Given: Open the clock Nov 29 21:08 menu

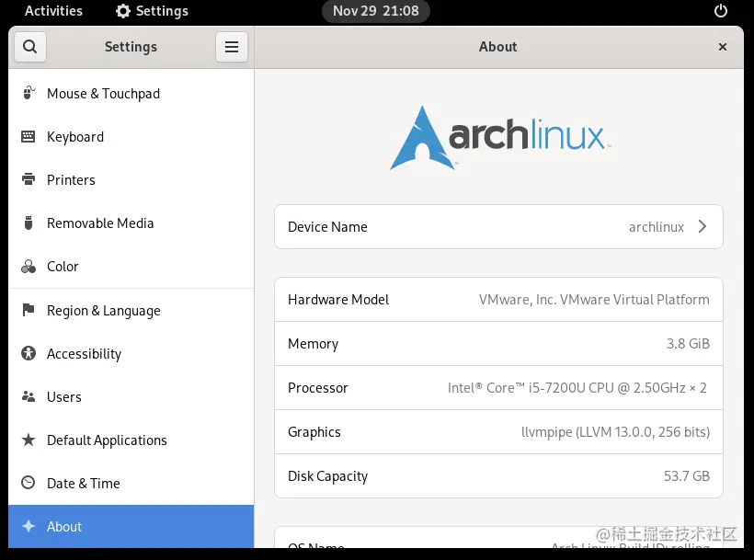Looking at the screenshot, I should point(375,11).
